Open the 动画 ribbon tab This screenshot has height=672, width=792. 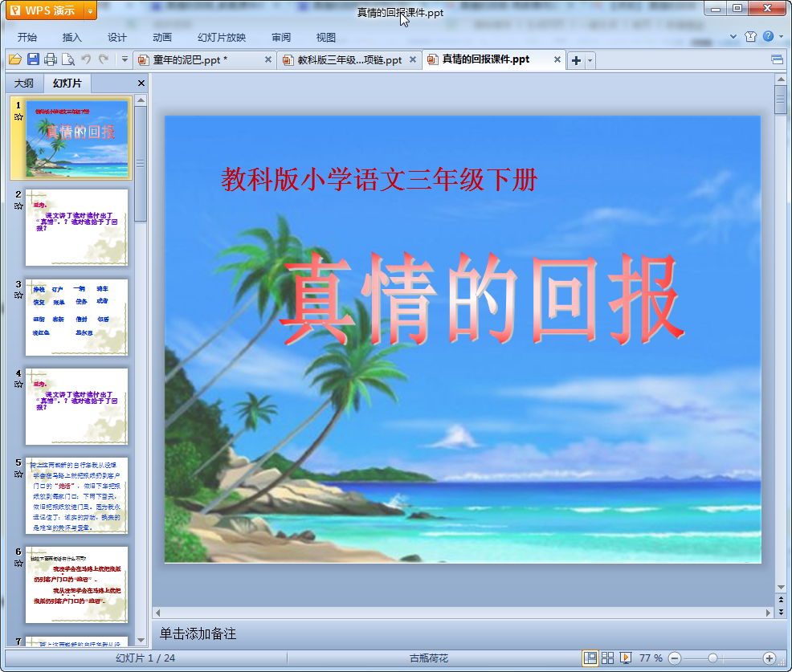point(162,38)
